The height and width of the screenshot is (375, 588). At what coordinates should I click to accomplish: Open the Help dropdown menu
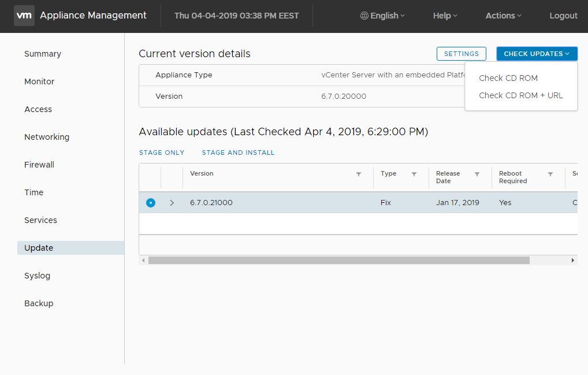coord(445,16)
